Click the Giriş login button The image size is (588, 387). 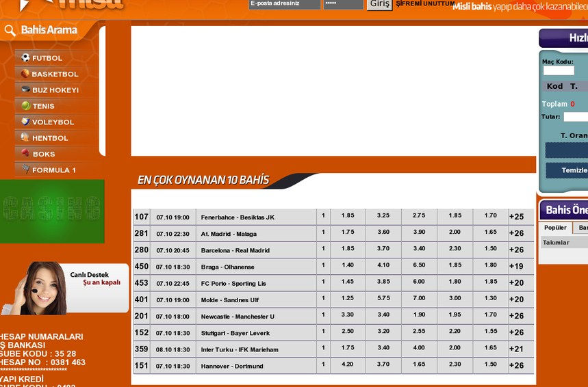379,4
